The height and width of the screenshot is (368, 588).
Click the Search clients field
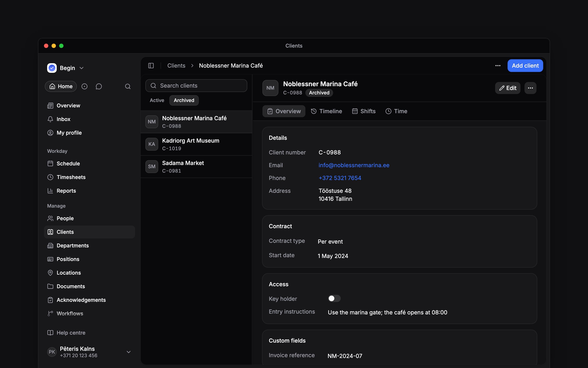(x=196, y=86)
